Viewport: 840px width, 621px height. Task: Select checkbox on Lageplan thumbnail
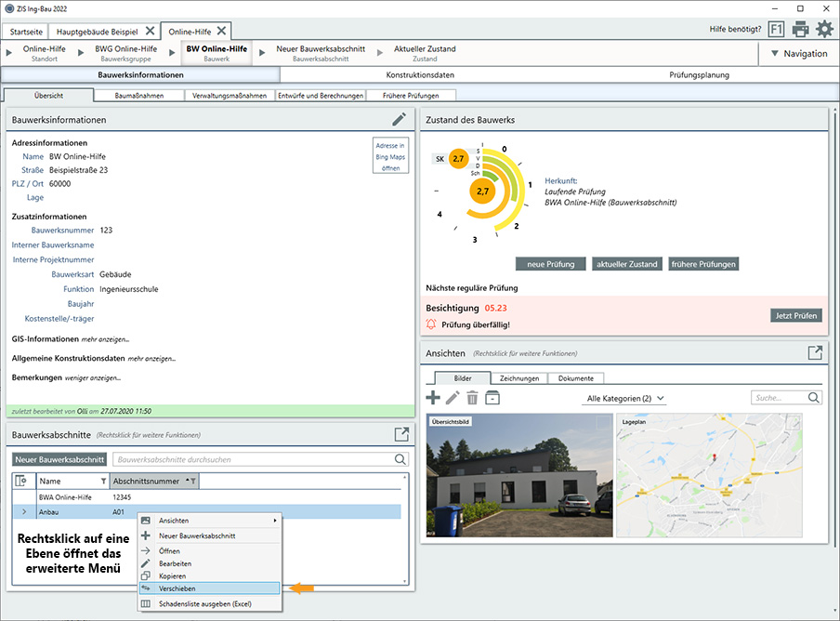coord(793,423)
